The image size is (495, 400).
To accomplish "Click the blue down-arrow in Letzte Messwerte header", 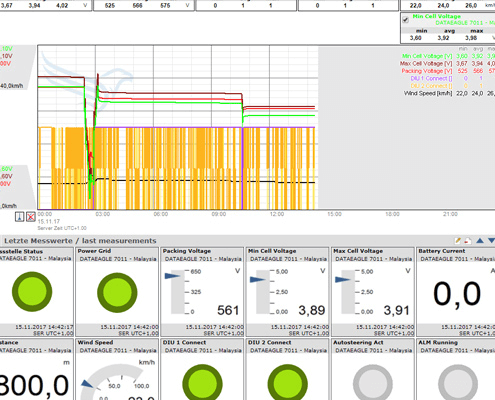I will [491, 240].
